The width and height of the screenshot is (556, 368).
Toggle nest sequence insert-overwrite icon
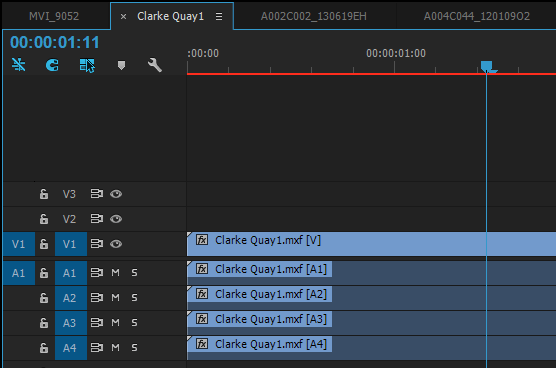tap(18, 65)
